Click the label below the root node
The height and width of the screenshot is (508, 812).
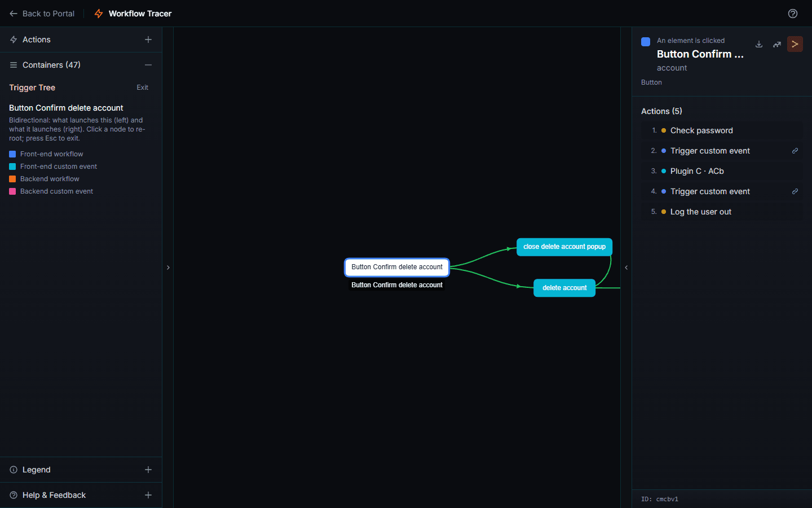397,285
